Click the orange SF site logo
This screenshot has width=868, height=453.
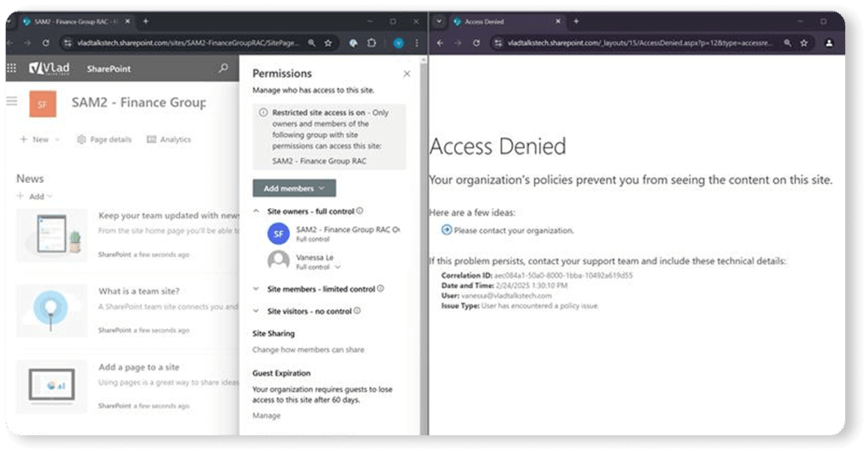point(42,103)
